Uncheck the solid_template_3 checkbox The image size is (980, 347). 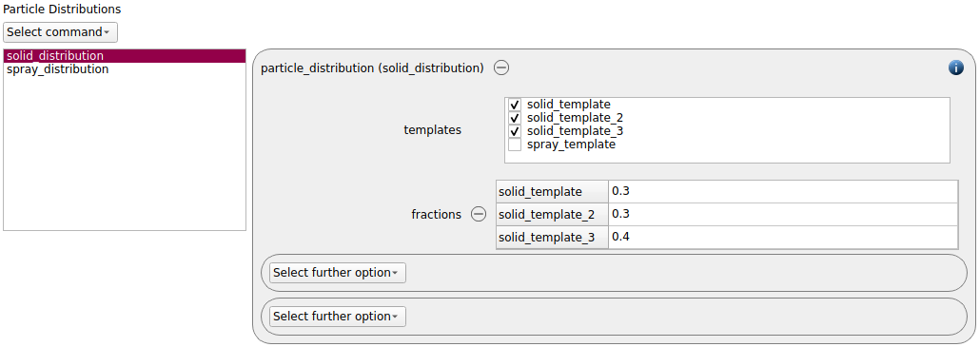(515, 132)
